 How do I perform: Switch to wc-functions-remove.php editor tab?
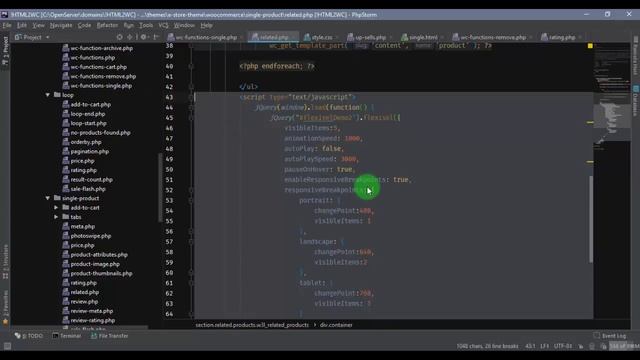pos(492,37)
